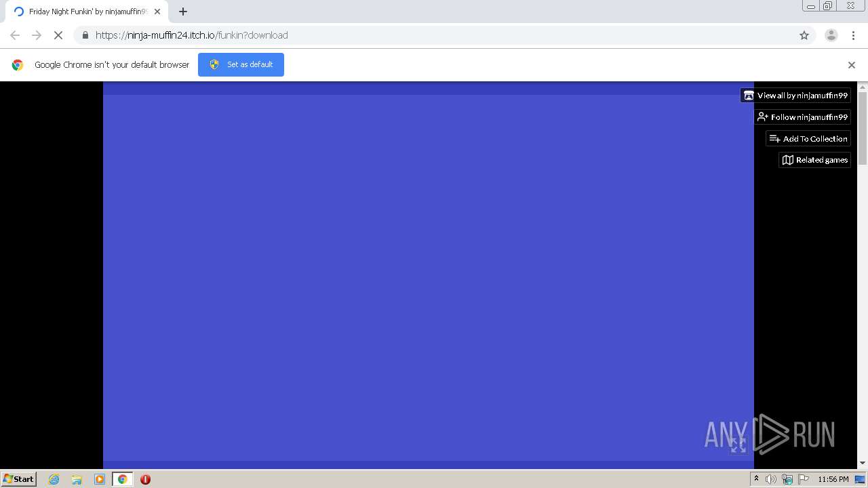868x488 pixels.
Task: Open a new tab with the plus button
Action: [x=183, y=12]
